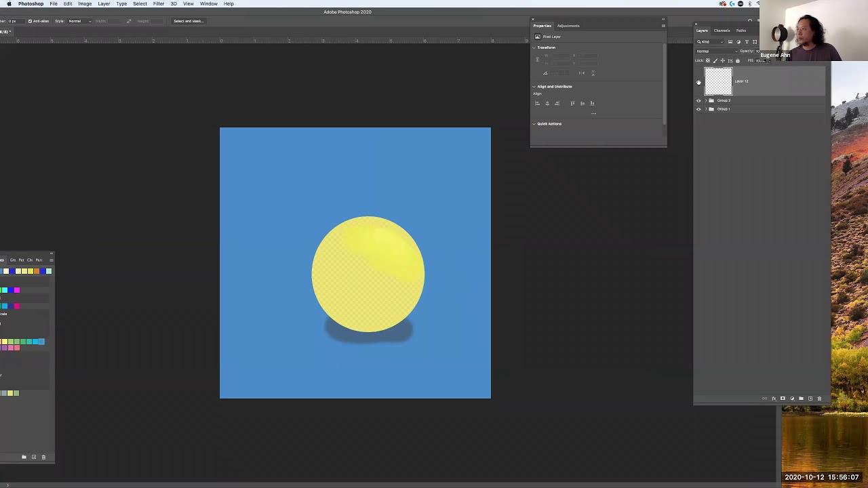Click the Select and Mask button
The width and height of the screenshot is (868, 488).
pos(189,21)
